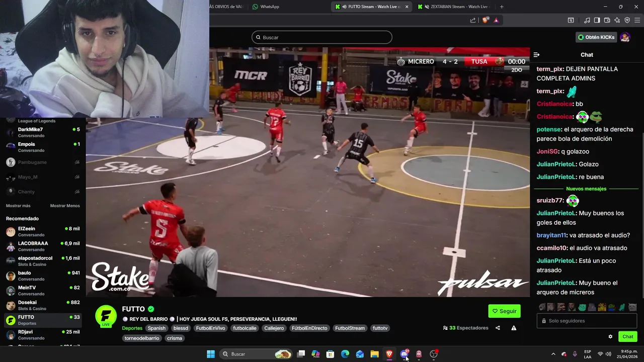Open the browser hamburger menu

pos(637,20)
